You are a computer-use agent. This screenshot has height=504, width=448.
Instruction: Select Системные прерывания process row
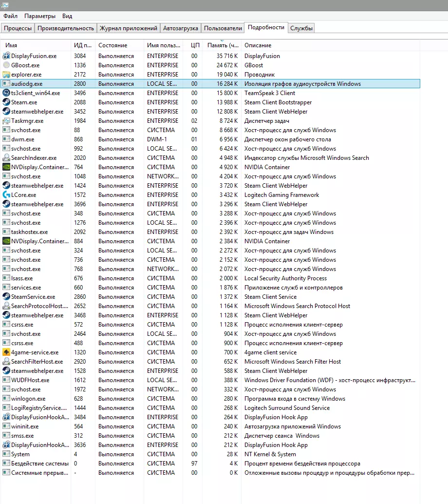point(210,473)
